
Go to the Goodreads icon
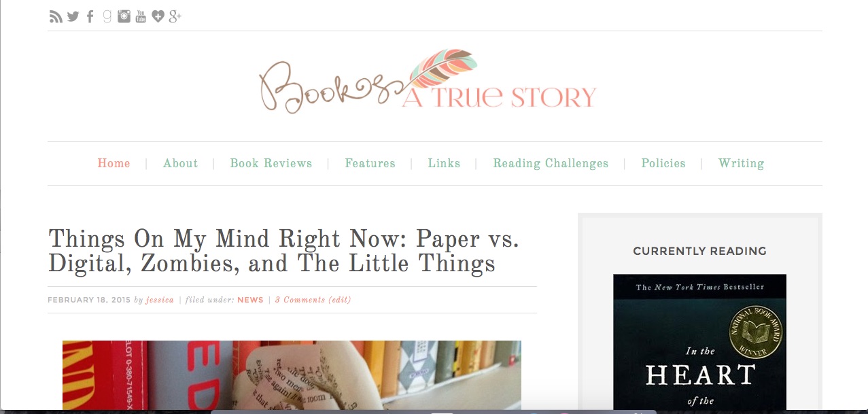pyautogui.click(x=107, y=17)
